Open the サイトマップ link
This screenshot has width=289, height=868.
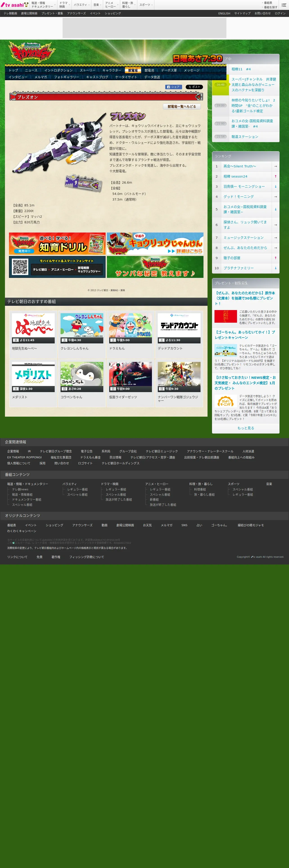coord(242,14)
